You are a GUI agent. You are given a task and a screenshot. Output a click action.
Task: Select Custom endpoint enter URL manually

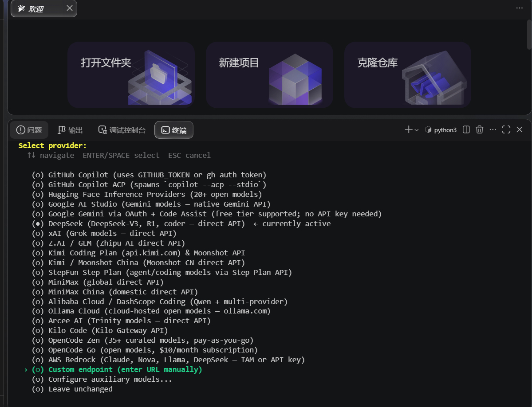point(117,370)
